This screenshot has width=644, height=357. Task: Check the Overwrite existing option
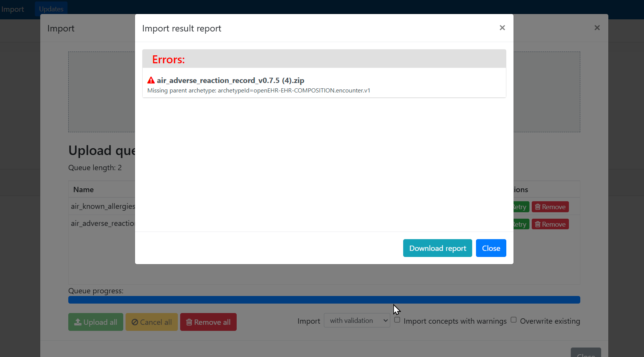[x=514, y=320]
